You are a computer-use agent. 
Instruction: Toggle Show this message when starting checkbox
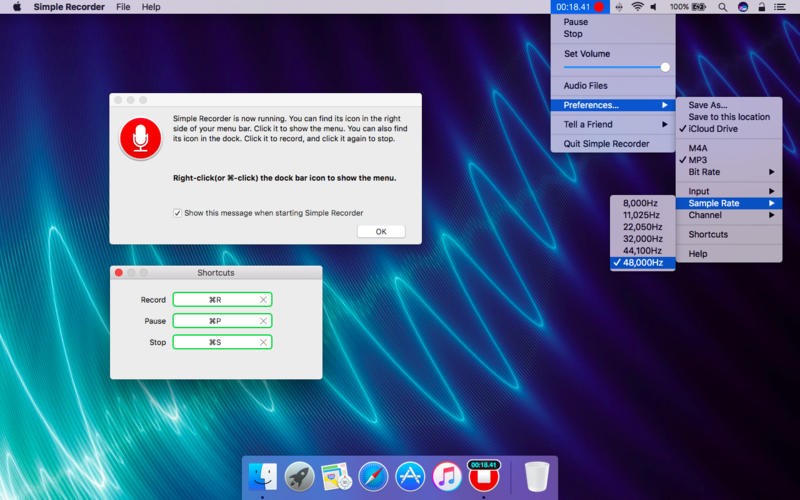pyautogui.click(x=177, y=213)
